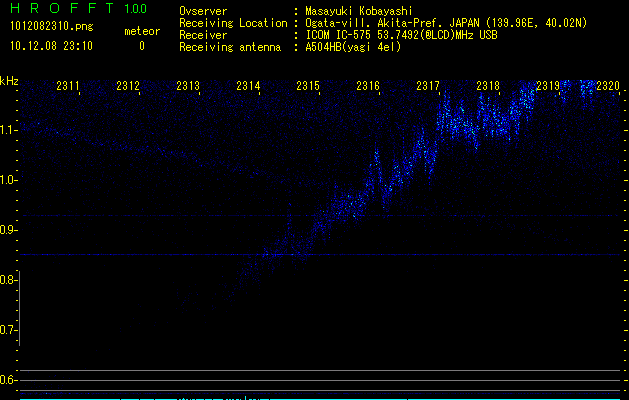
Task: Click the 2320 time marker
Action: 608,85
